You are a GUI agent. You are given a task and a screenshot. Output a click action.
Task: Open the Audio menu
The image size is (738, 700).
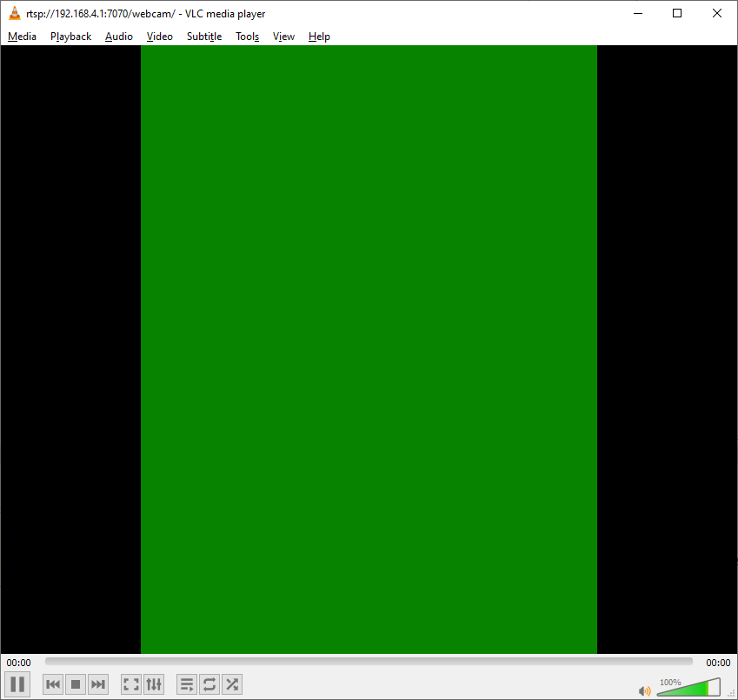click(x=118, y=37)
